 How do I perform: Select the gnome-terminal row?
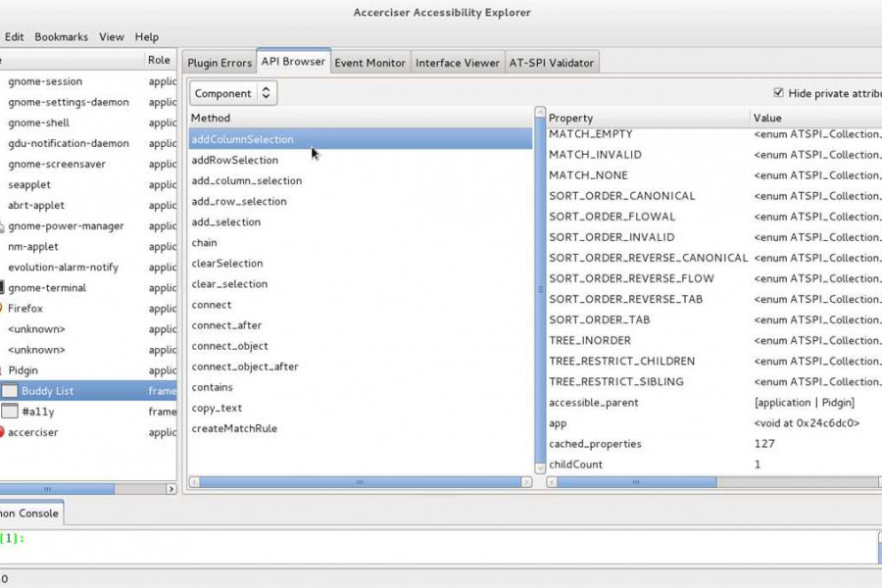[88, 287]
